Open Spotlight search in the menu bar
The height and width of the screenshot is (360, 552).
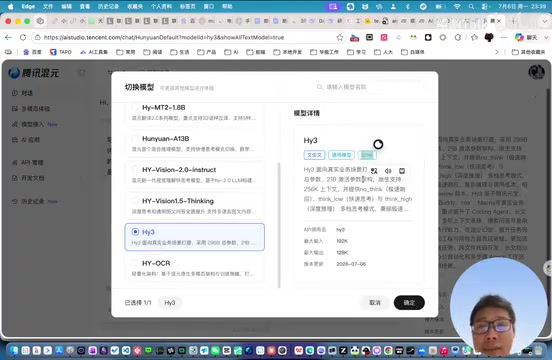point(471,6)
